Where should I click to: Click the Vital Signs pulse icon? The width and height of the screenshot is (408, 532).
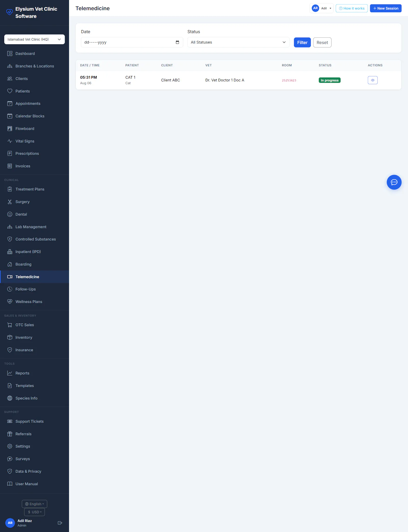pyautogui.click(x=10, y=141)
